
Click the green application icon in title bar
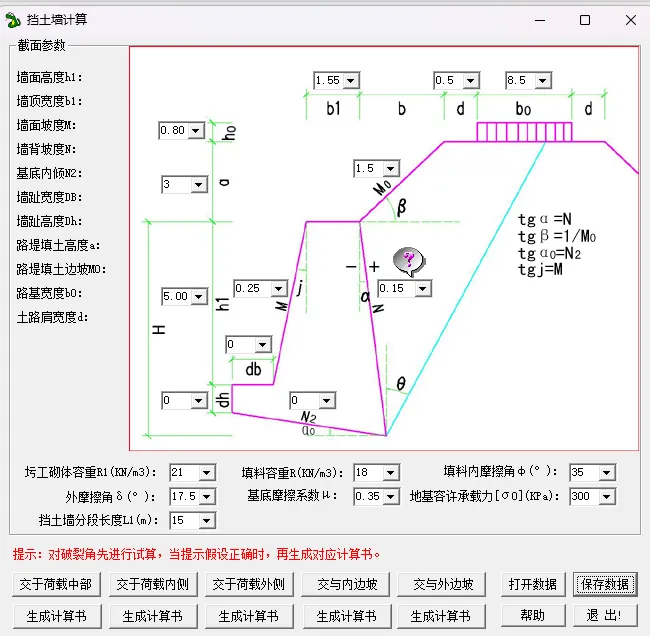pos(12,20)
